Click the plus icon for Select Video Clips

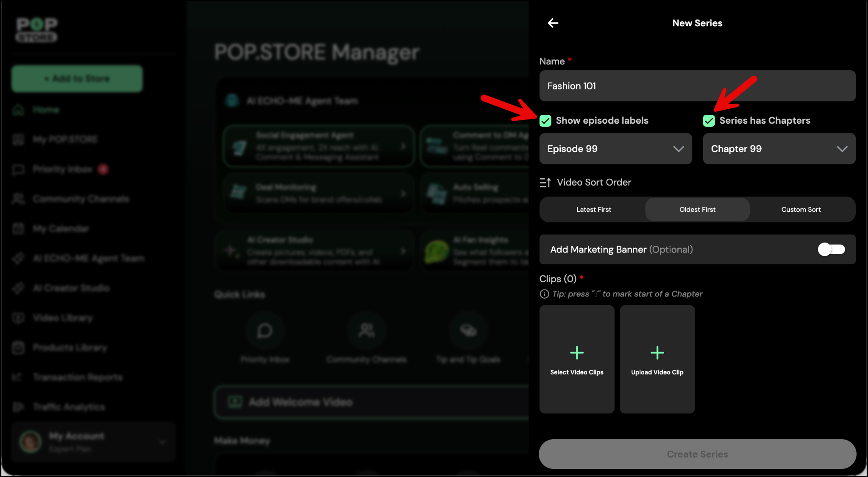[576, 352]
